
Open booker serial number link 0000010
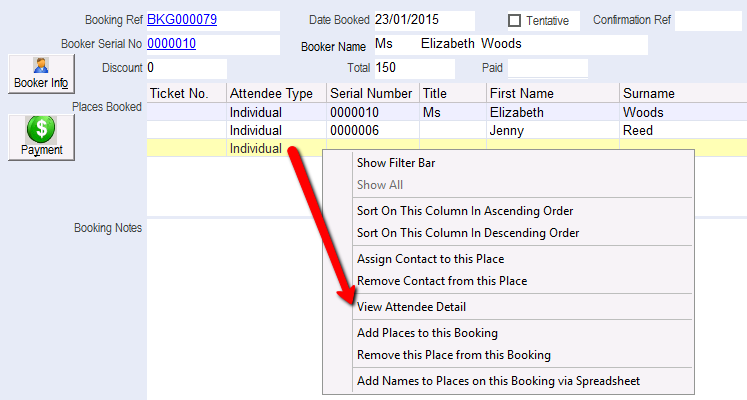tap(172, 44)
